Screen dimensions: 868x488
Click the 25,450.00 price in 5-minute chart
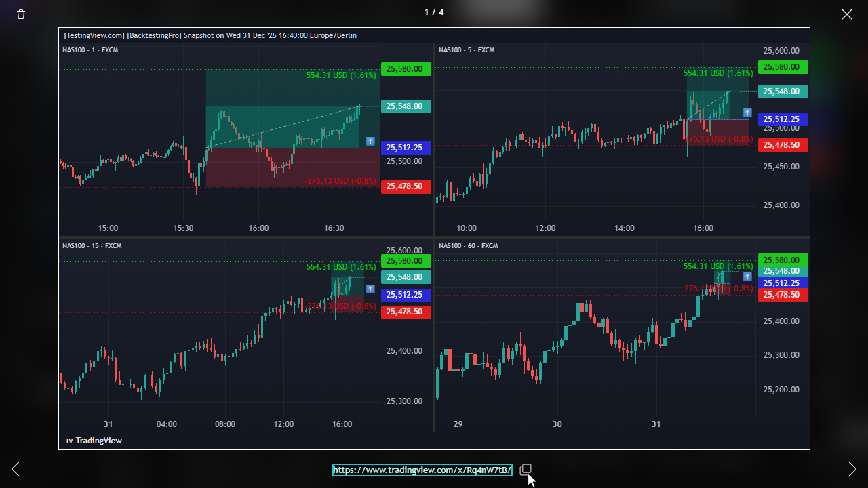[x=781, y=167]
